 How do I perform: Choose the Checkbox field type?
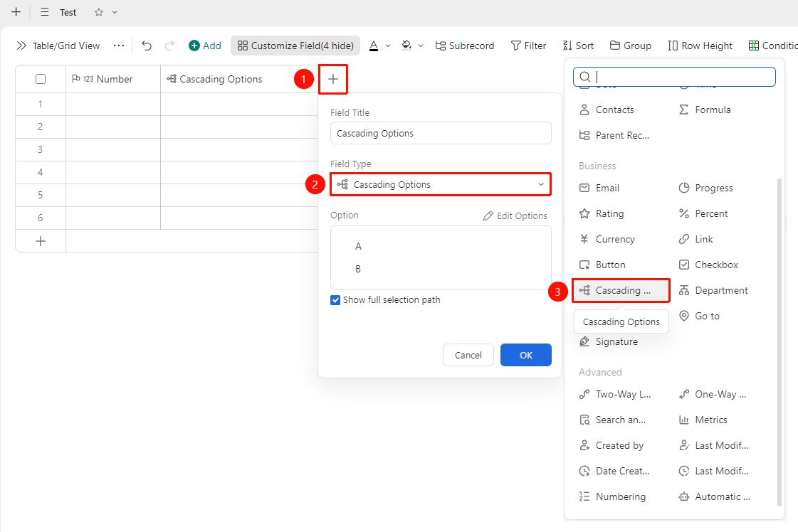point(708,265)
